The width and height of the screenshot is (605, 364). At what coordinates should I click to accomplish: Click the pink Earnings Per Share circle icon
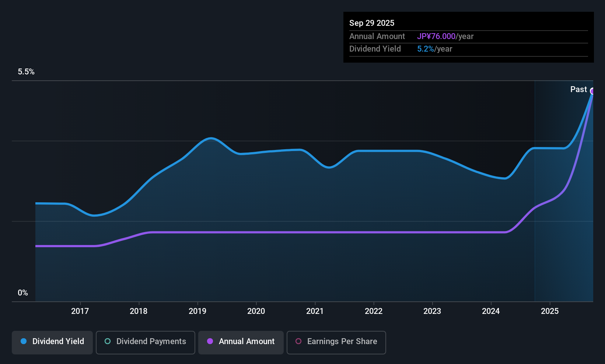pos(298,342)
